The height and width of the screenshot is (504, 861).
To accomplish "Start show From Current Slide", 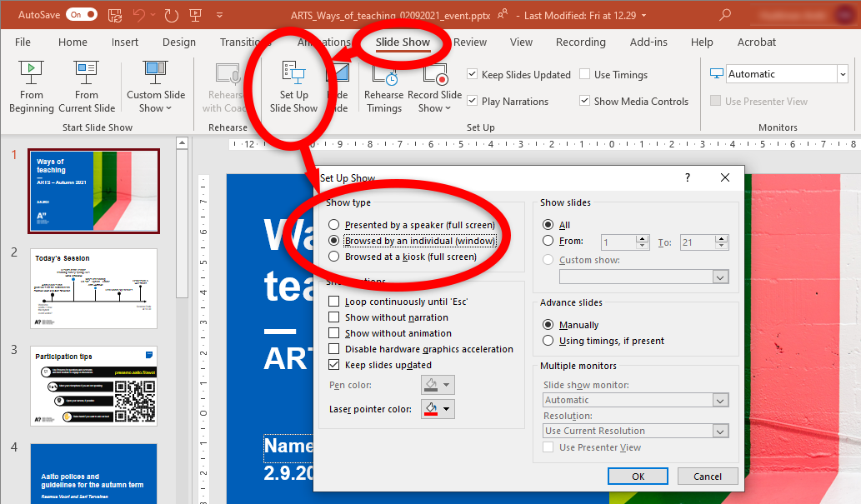I will coord(87,87).
